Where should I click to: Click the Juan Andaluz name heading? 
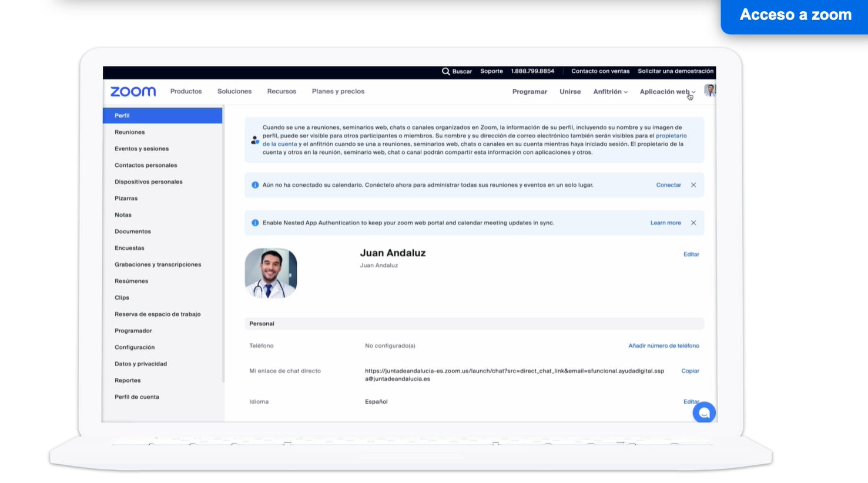point(393,253)
